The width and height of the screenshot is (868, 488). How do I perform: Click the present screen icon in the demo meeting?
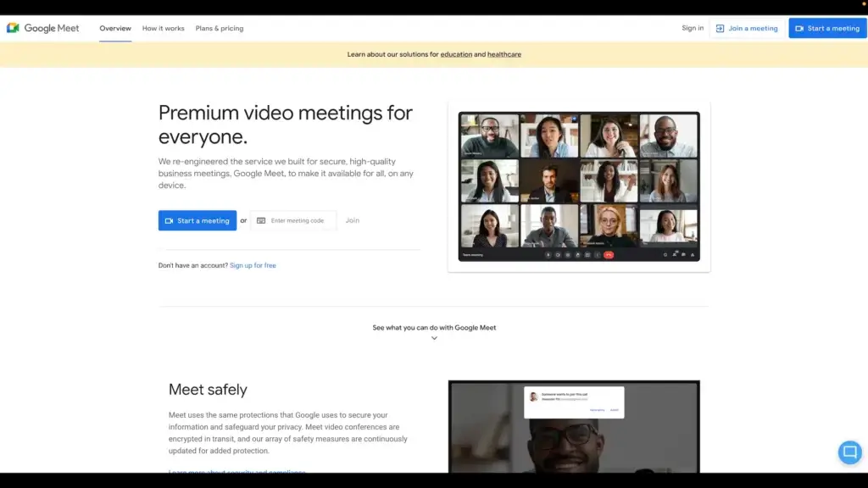pos(587,254)
